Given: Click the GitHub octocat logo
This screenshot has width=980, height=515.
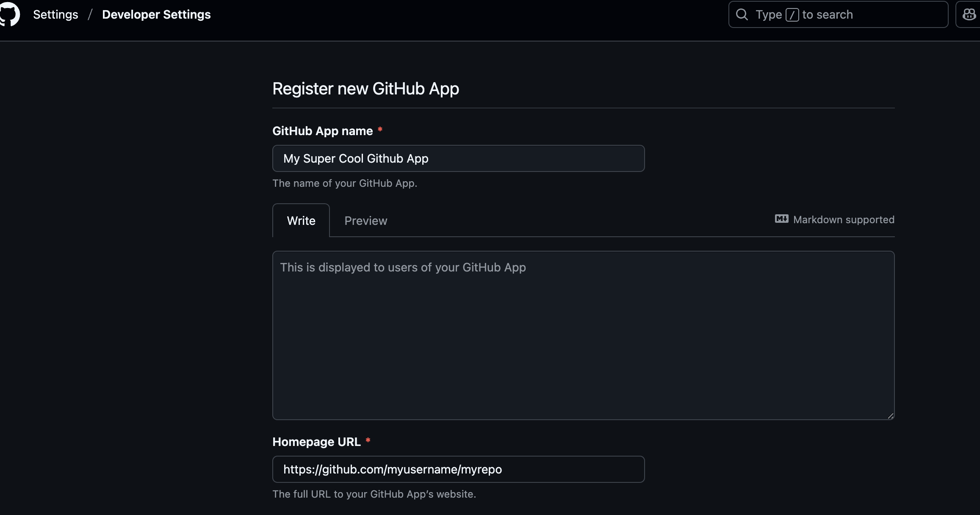Looking at the screenshot, I should pos(9,14).
